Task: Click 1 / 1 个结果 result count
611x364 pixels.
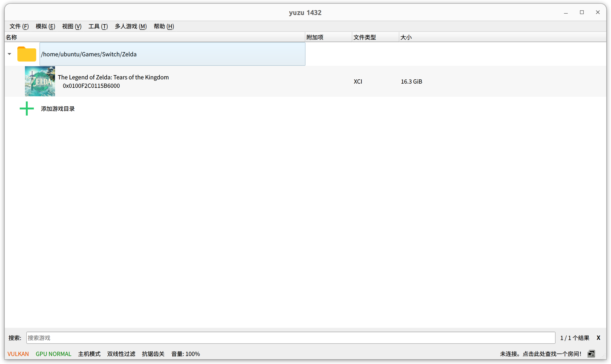Action: (x=574, y=338)
